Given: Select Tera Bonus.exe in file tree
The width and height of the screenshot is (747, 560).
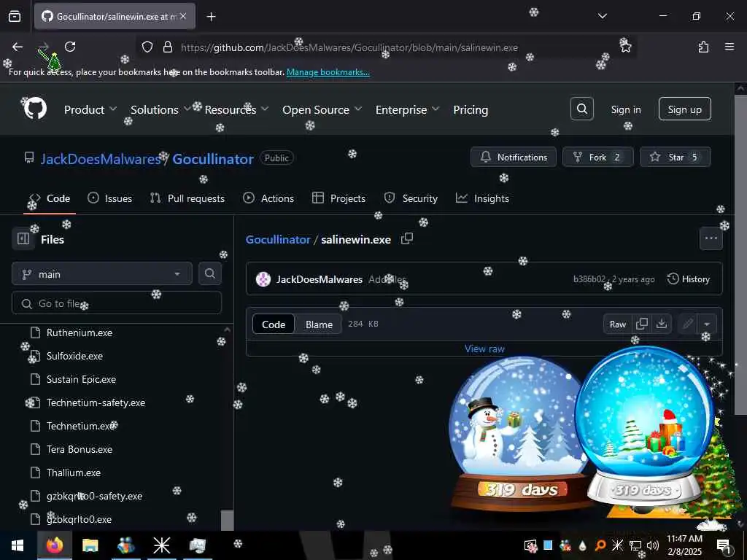Looking at the screenshot, I should point(79,449).
